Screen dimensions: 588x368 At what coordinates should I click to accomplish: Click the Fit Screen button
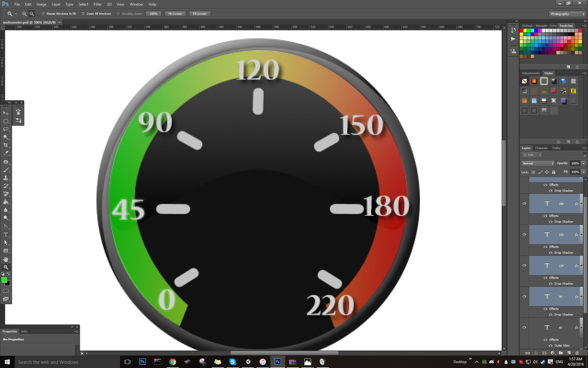point(175,14)
